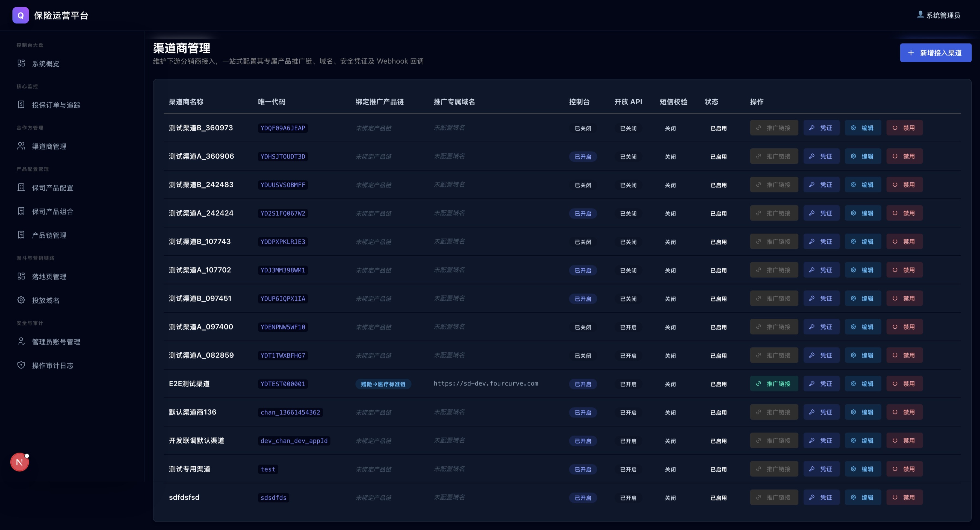Click the 投放域名 gear icon
980x530 pixels.
pyautogui.click(x=21, y=300)
